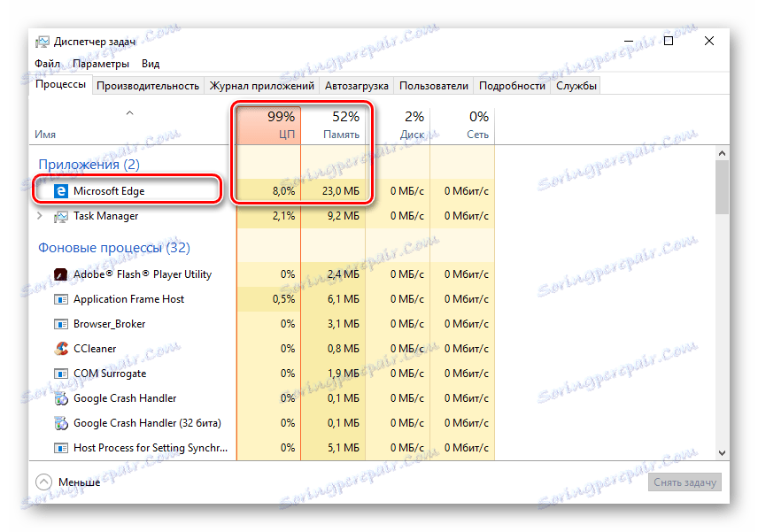Image resolution: width=758 pixels, height=532 pixels.
Task: Click the 8,0% CPU value for Edge
Action: tap(283, 191)
